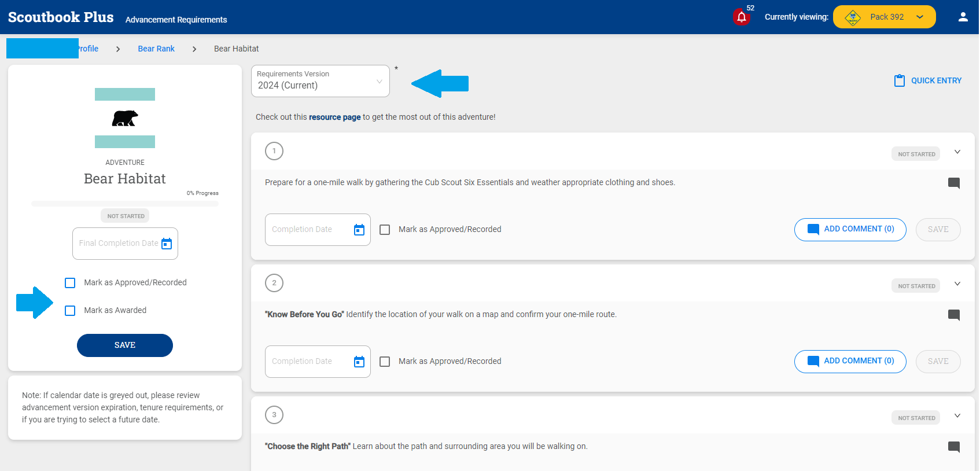Open requirement 1 comment bubble icon

coord(954,183)
